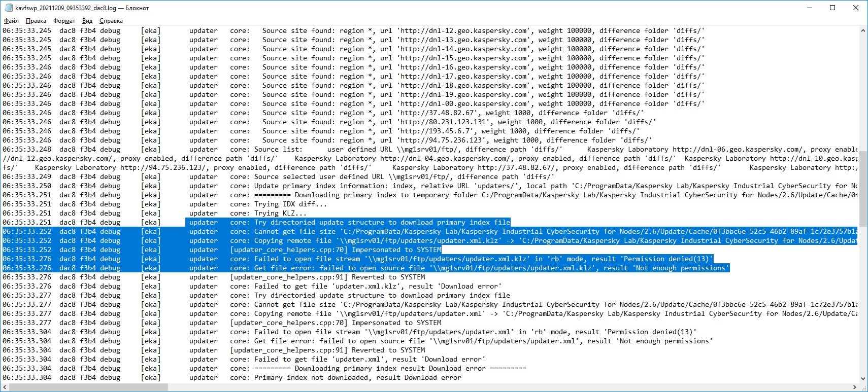This screenshot has width=868, height=392.
Task: Click 'Reverted to SYSTEM' on the 06:35:33.276 line
Action: (388, 277)
